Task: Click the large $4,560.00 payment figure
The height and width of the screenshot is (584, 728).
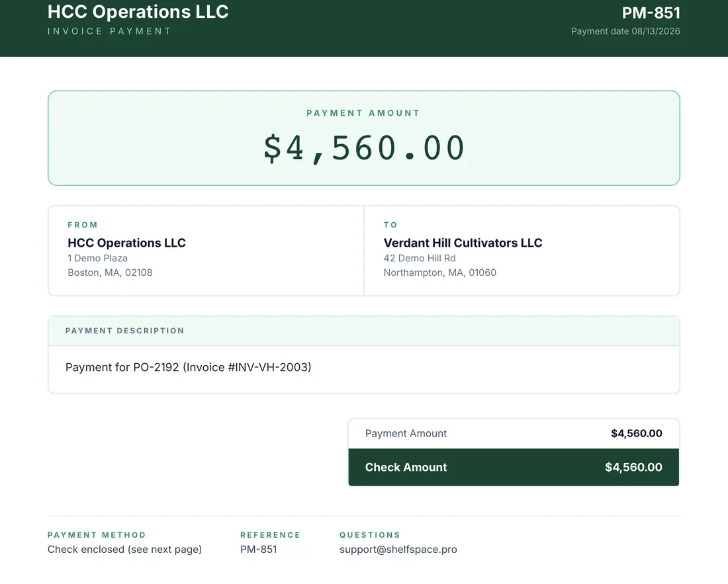Action: 364,148
